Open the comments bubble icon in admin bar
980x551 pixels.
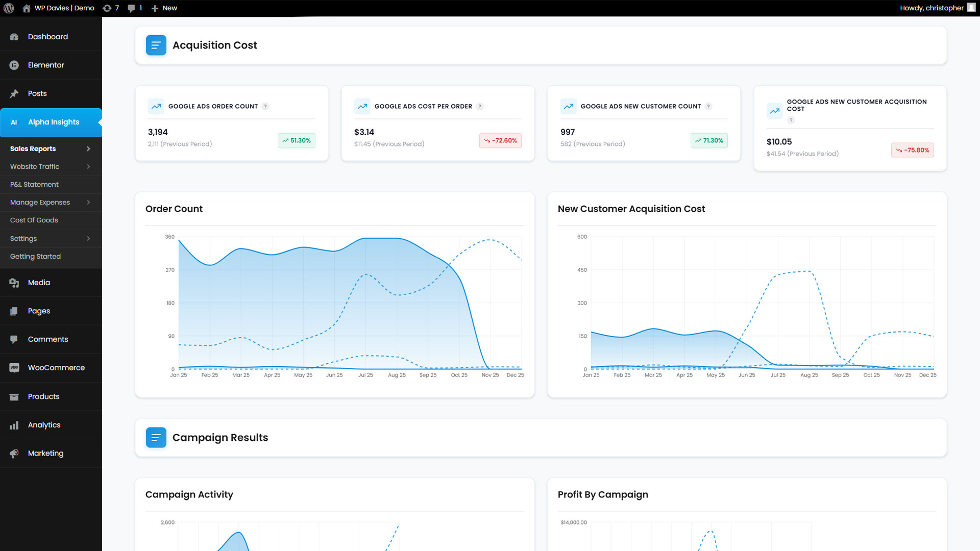click(x=134, y=8)
